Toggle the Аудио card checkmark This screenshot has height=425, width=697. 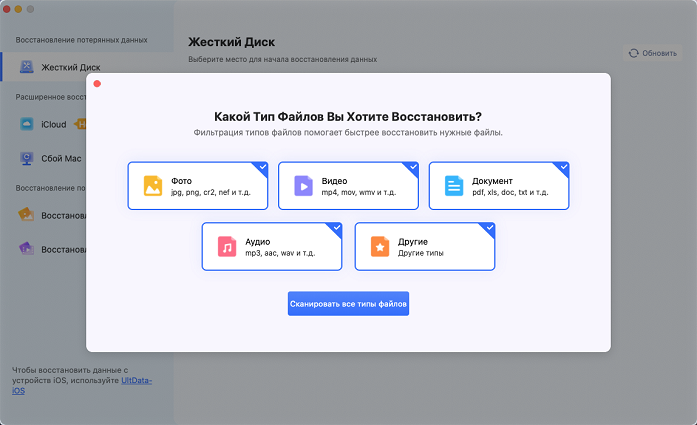coord(336,228)
